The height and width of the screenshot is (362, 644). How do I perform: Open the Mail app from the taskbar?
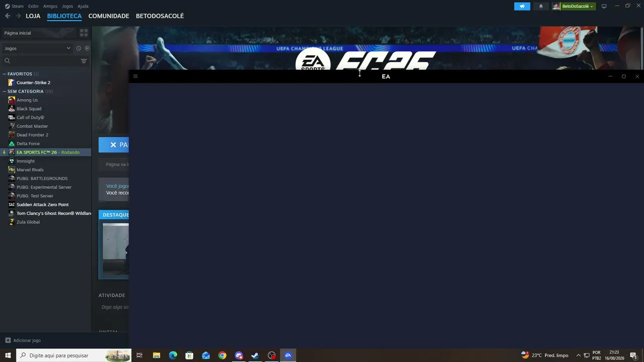coord(206,355)
